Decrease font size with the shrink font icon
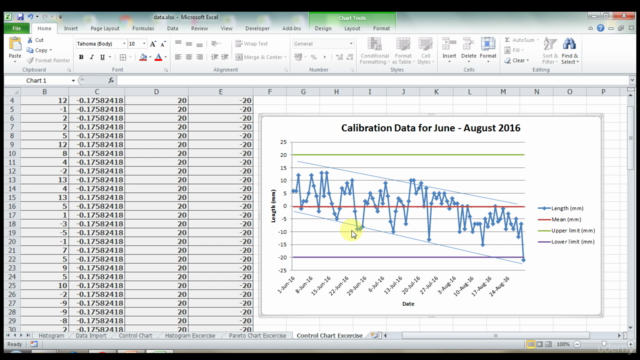The width and height of the screenshot is (640, 360). click(163, 44)
